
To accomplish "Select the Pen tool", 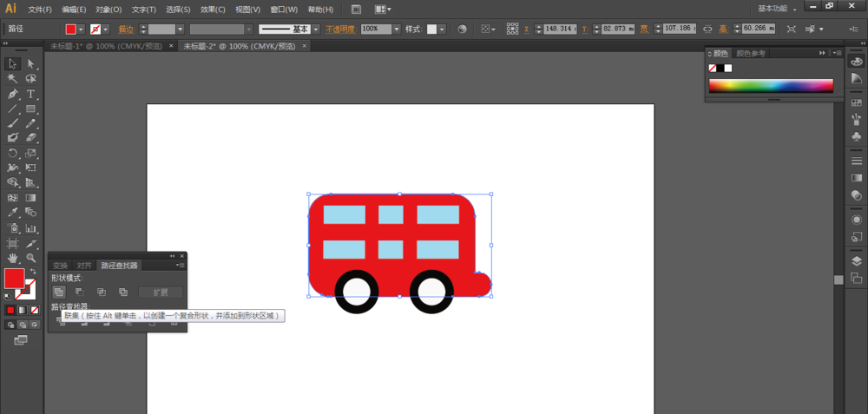I will coord(13,94).
